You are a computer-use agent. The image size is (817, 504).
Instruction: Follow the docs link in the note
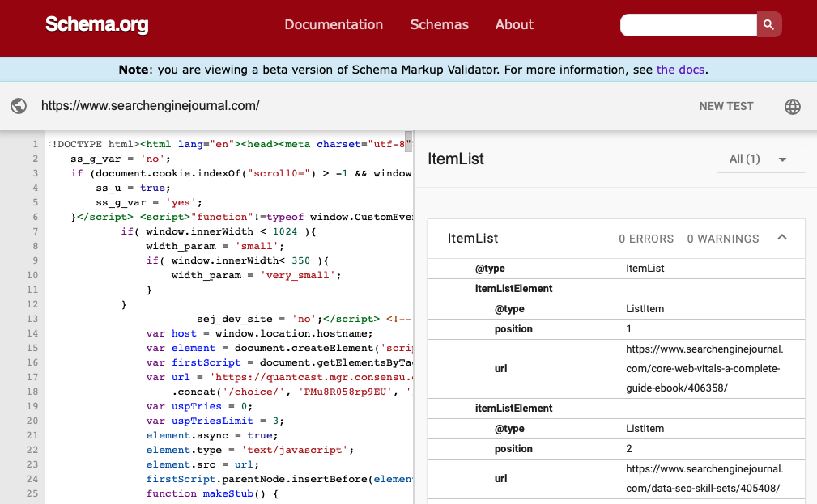point(680,70)
